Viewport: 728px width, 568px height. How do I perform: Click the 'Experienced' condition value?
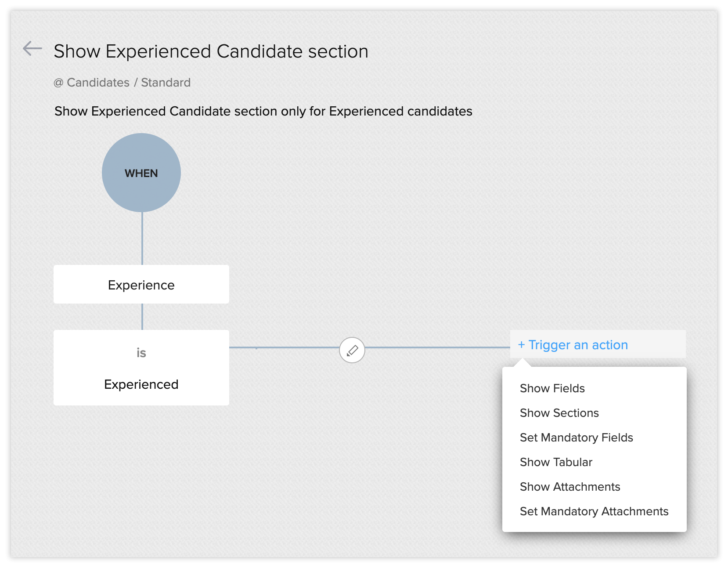141,384
